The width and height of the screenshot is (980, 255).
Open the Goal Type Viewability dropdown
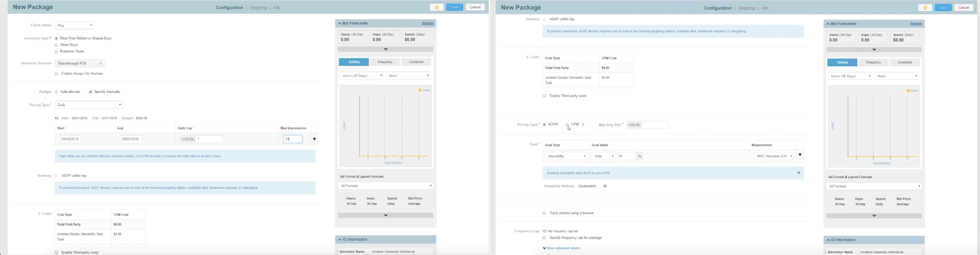(566, 156)
